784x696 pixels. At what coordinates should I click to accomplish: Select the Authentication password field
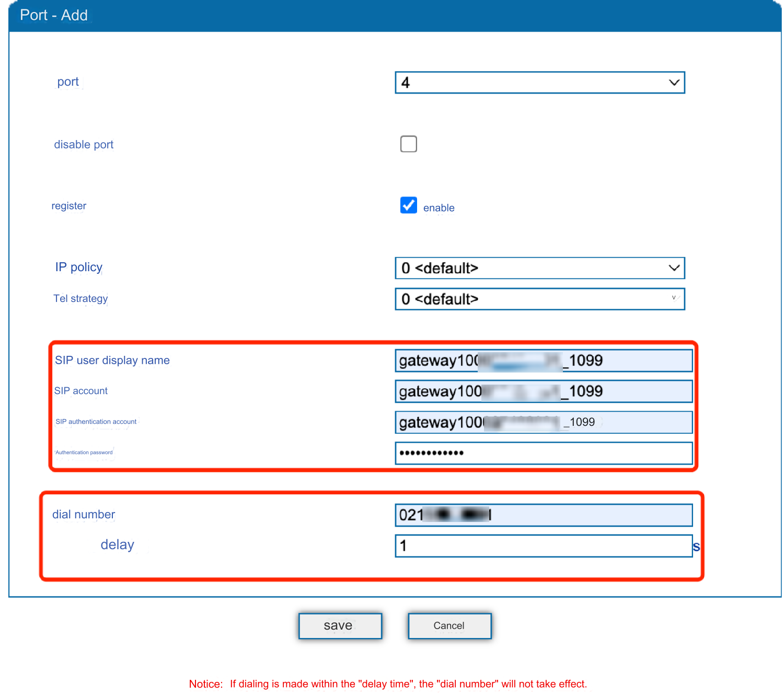click(x=544, y=453)
